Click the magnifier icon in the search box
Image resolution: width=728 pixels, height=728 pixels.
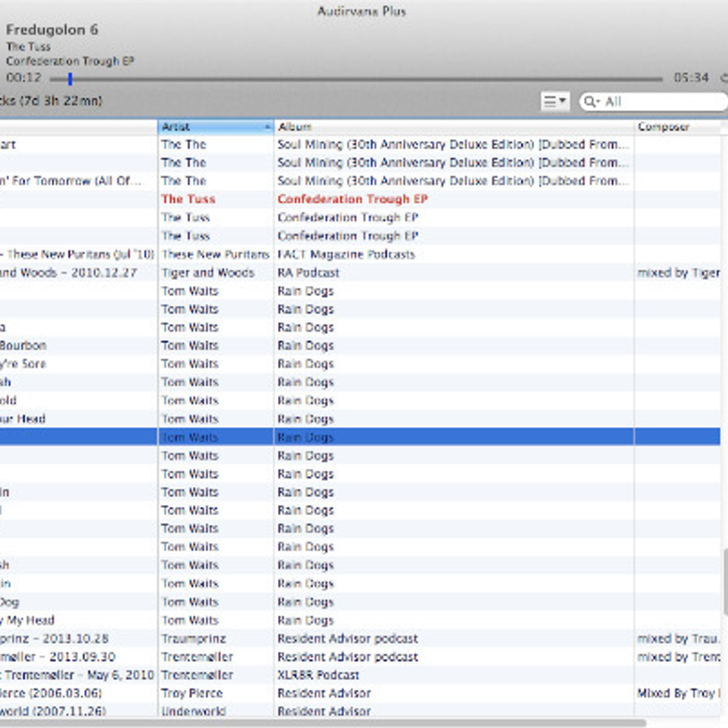click(x=590, y=101)
